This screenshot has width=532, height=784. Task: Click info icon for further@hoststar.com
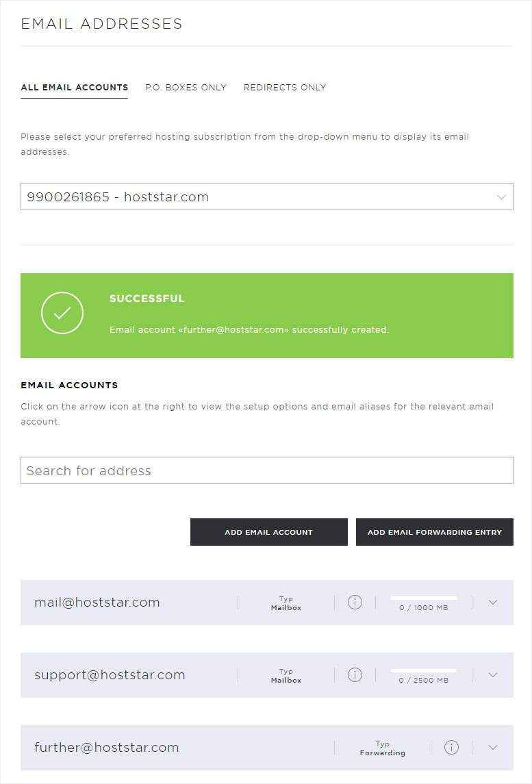pos(451,747)
